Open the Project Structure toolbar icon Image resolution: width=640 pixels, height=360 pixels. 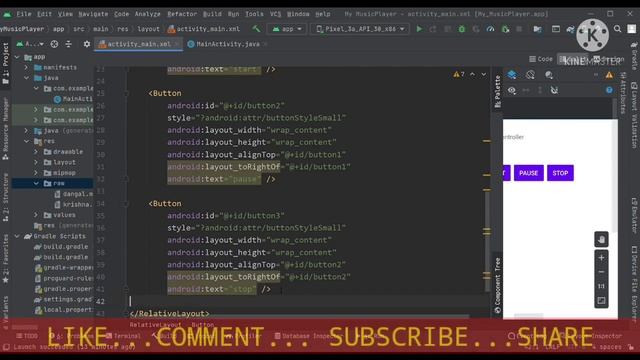pyautogui.click(x=537, y=29)
